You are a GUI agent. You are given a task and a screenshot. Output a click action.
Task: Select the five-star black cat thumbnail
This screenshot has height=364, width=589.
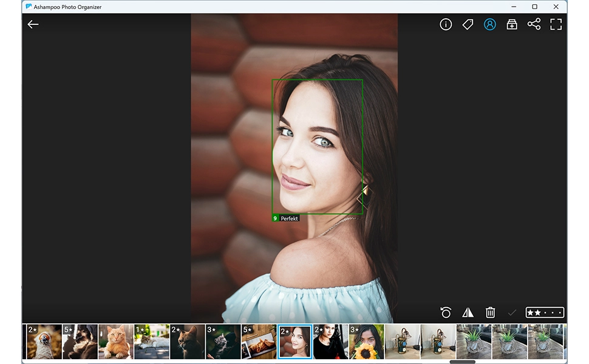pos(80,340)
